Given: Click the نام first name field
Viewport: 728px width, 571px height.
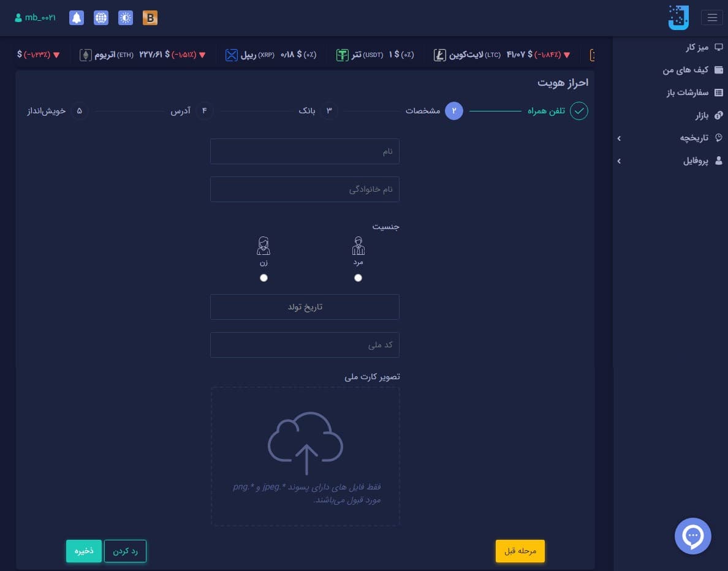Looking at the screenshot, I should (x=305, y=151).
